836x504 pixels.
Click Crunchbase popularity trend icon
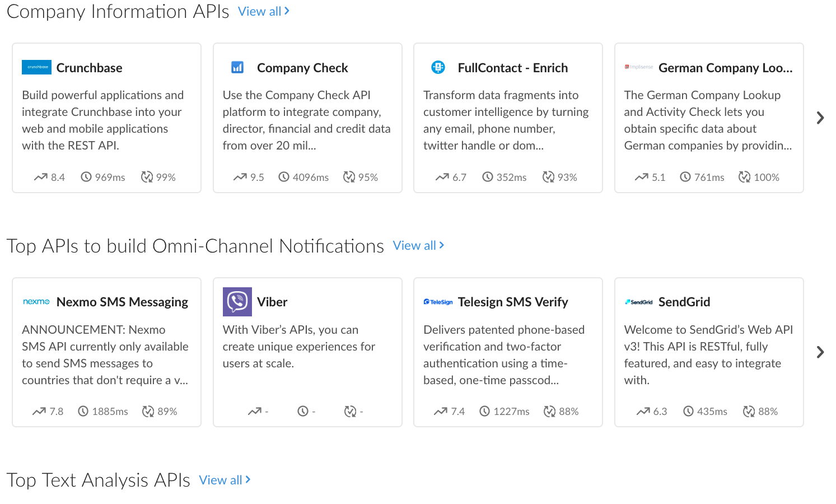40,177
